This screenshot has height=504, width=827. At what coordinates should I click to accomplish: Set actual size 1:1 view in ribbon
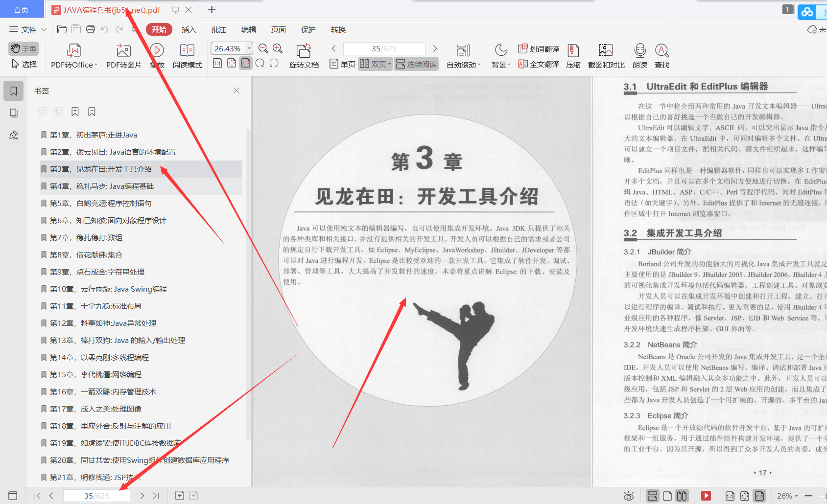point(217,63)
